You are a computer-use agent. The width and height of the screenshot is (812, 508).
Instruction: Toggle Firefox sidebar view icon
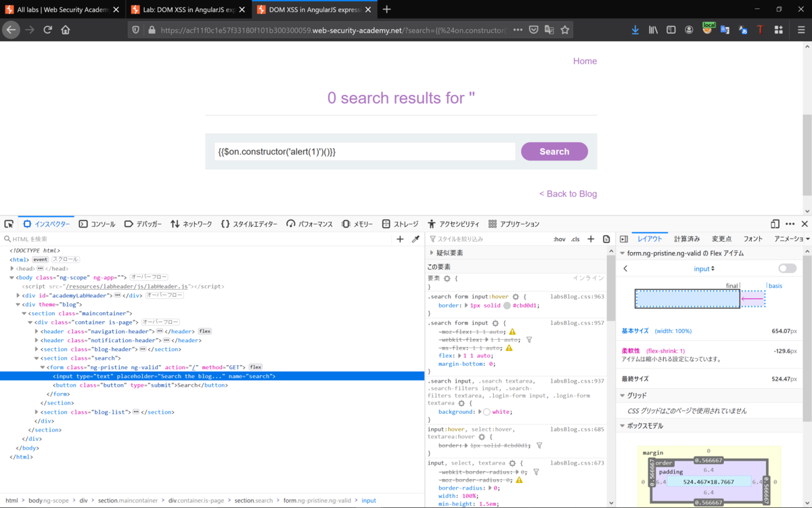click(x=671, y=30)
